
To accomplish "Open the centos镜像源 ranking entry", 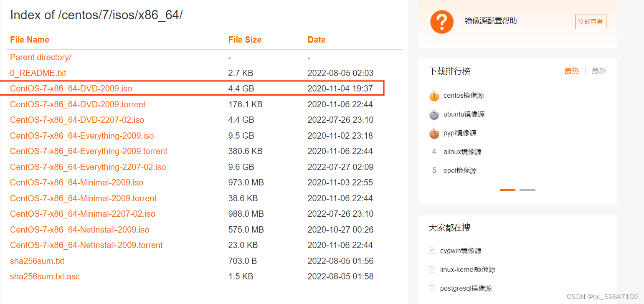I will 464,96.
